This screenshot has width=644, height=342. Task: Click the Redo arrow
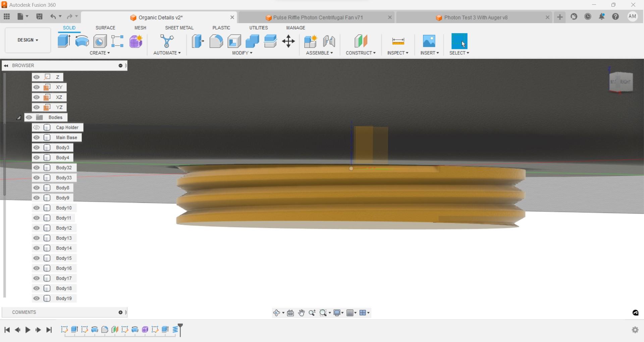pyautogui.click(x=69, y=16)
